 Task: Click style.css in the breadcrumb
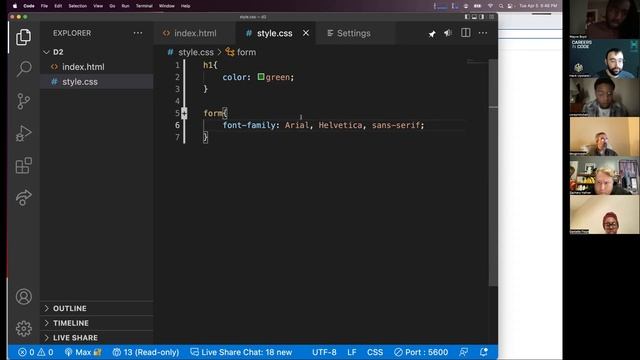pyautogui.click(x=196, y=52)
